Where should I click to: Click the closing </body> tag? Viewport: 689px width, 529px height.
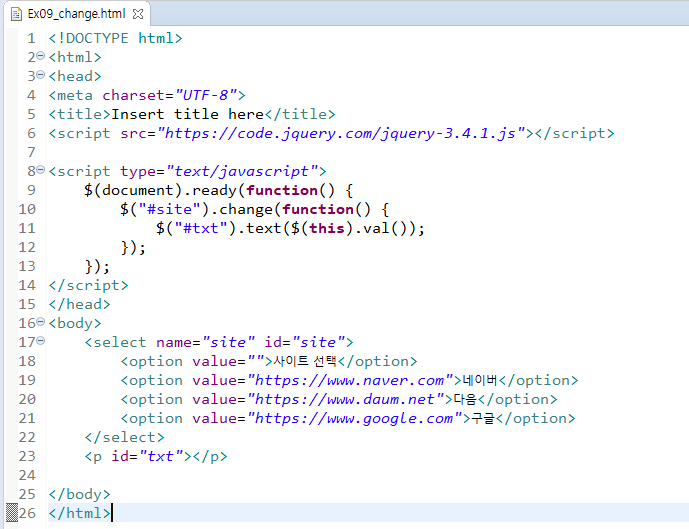tap(80, 494)
